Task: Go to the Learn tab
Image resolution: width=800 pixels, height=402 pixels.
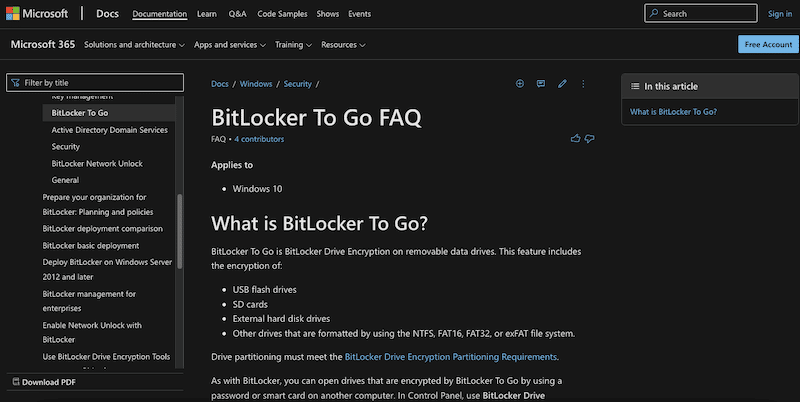Action: click(x=207, y=14)
